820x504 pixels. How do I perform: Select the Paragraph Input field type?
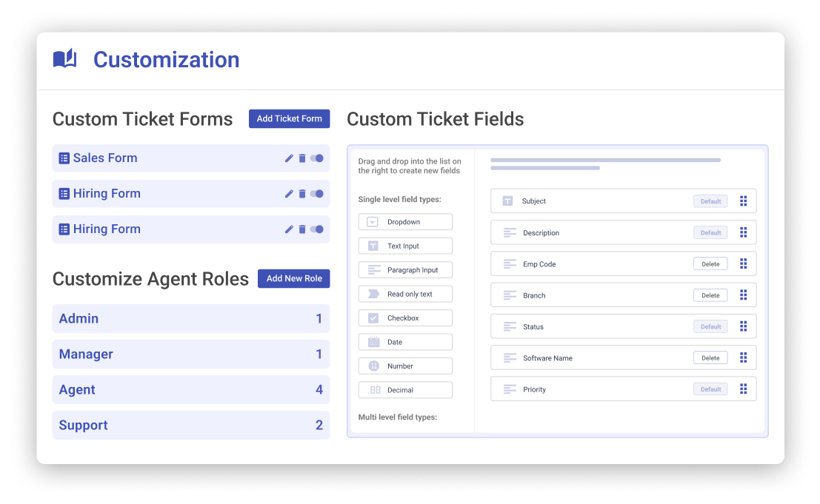[x=405, y=270]
